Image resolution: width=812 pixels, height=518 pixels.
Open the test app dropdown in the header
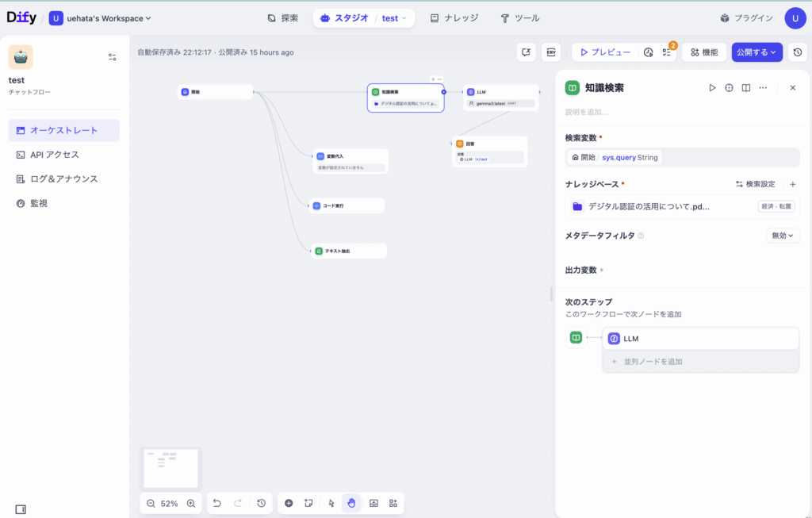[394, 18]
